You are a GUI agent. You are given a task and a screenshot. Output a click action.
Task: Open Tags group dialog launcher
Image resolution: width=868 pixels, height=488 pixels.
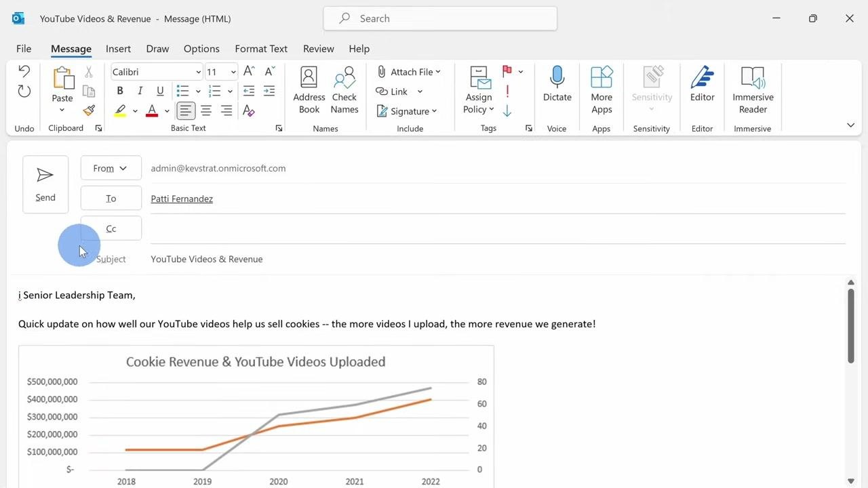click(x=529, y=128)
